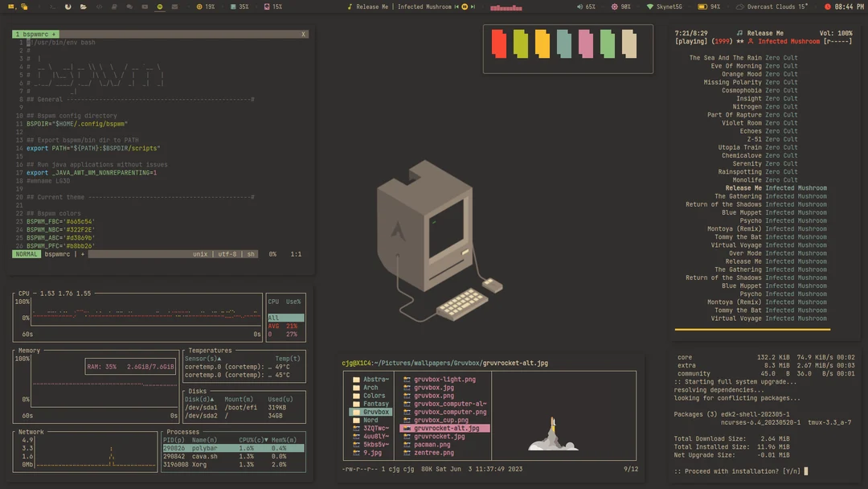Expand the Fantasy folder in ranger
This screenshot has width=868, height=489.
(375, 403)
